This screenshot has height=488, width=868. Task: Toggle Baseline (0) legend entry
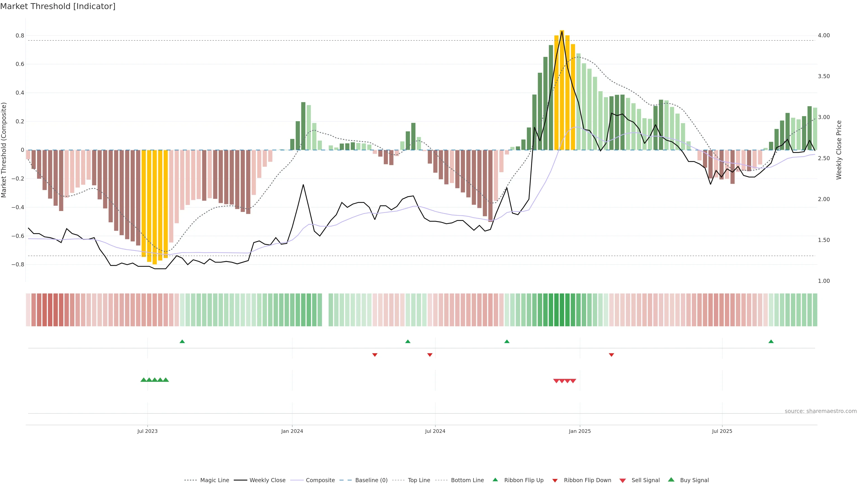point(371,480)
